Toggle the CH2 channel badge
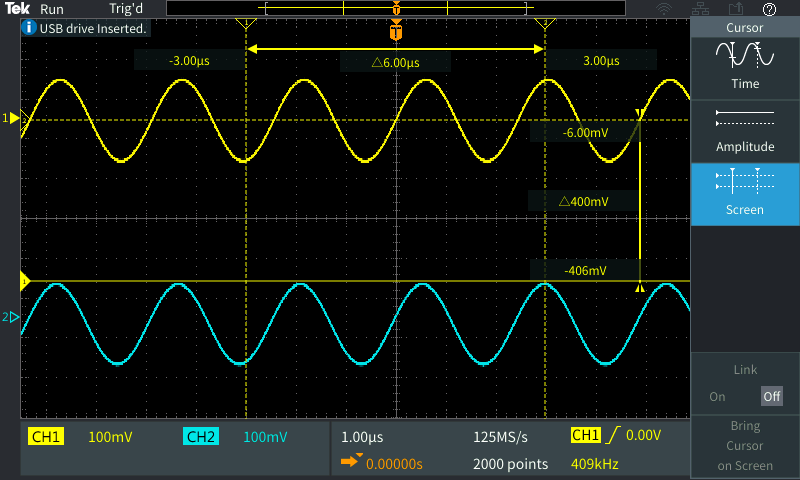The width and height of the screenshot is (800, 480). [x=200, y=437]
